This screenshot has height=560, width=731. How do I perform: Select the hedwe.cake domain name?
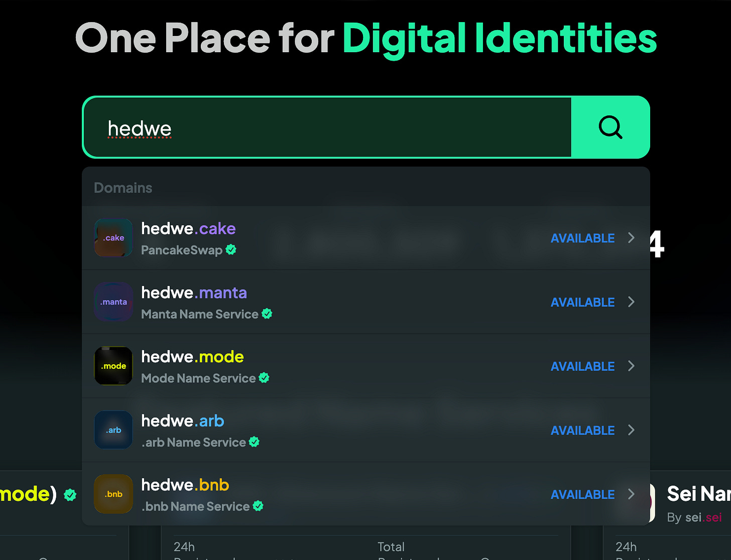tap(188, 229)
